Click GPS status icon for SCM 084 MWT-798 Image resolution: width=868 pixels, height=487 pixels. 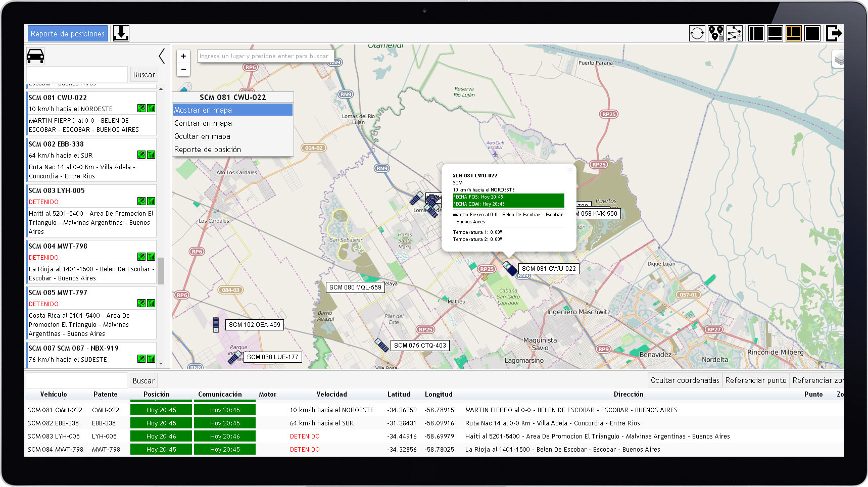click(x=141, y=257)
